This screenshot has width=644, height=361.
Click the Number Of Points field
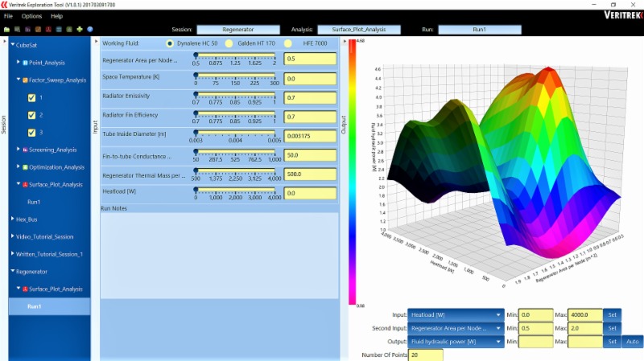426,355
